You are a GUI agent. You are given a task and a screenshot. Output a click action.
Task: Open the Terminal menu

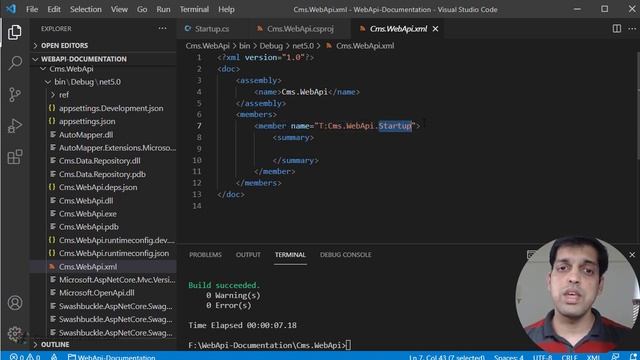point(194,9)
